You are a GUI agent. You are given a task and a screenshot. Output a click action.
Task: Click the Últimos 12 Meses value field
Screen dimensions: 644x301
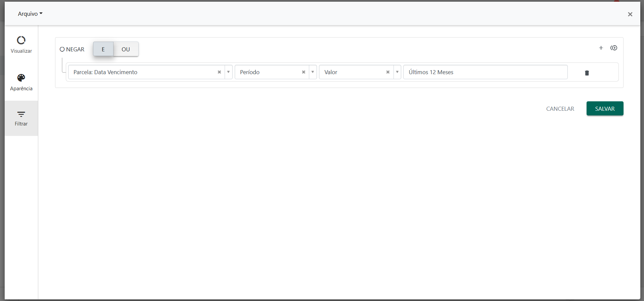[486, 72]
